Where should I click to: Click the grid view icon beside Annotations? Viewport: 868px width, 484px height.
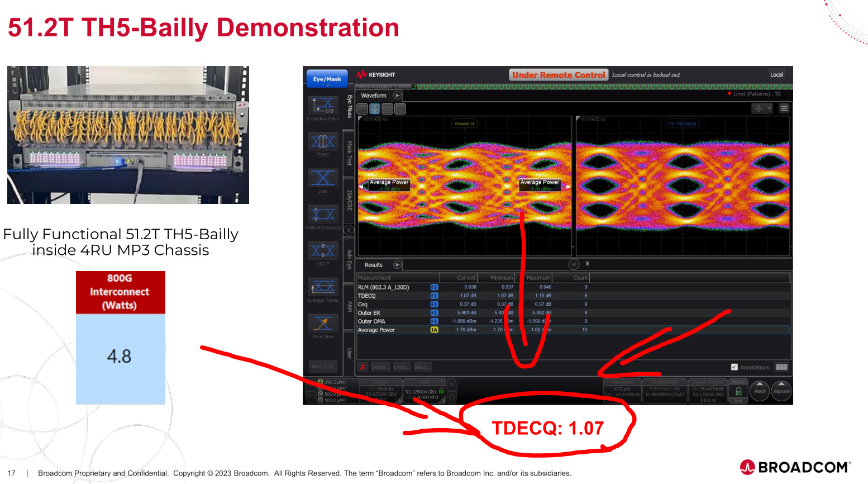781,367
